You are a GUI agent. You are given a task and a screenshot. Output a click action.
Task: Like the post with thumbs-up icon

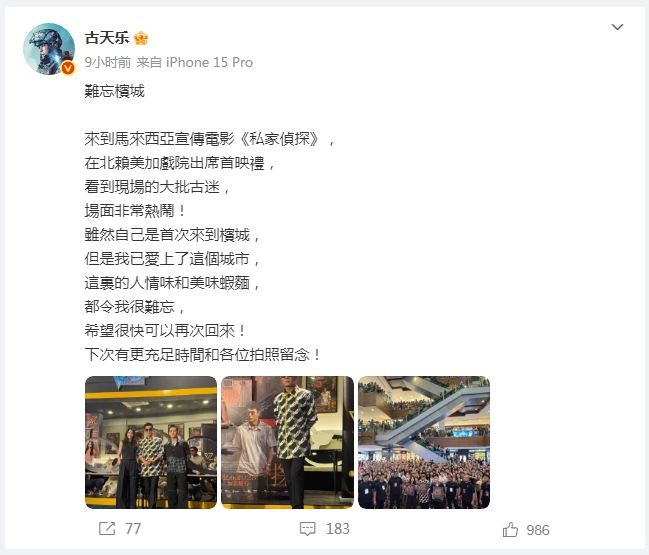point(510,529)
